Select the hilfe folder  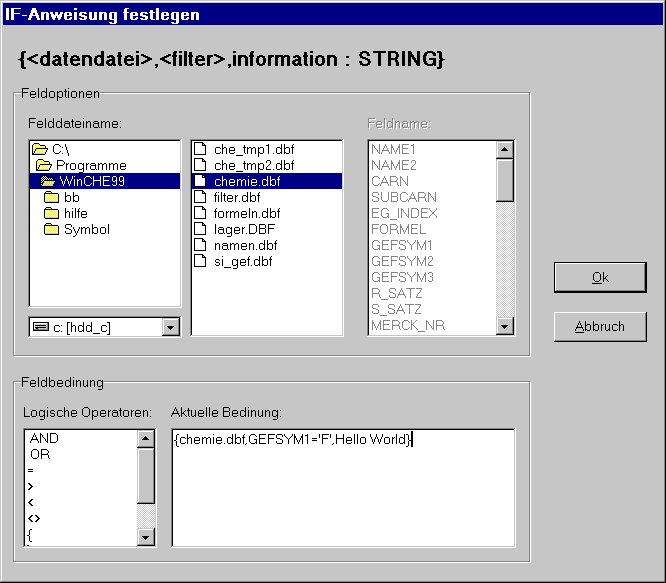click(x=75, y=213)
